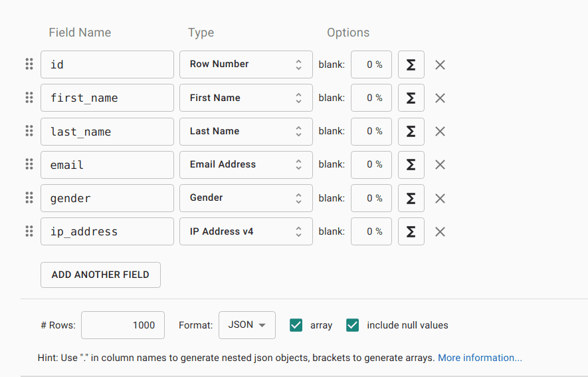Click the first_name field name input

[107, 98]
